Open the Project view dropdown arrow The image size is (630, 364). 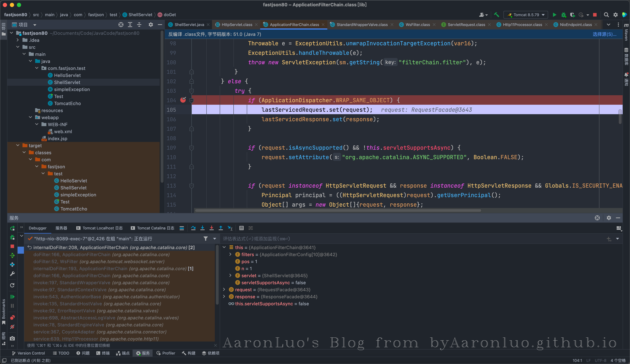tap(35, 25)
